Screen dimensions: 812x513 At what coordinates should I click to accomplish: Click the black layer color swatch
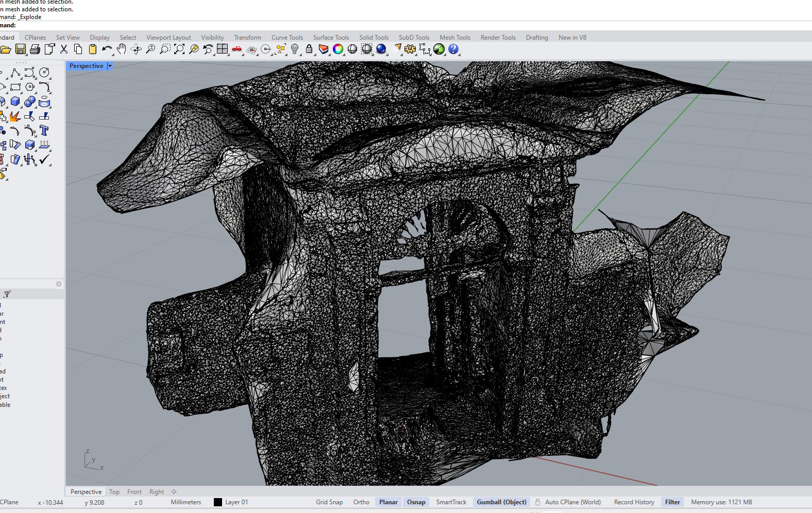pyautogui.click(x=218, y=502)
